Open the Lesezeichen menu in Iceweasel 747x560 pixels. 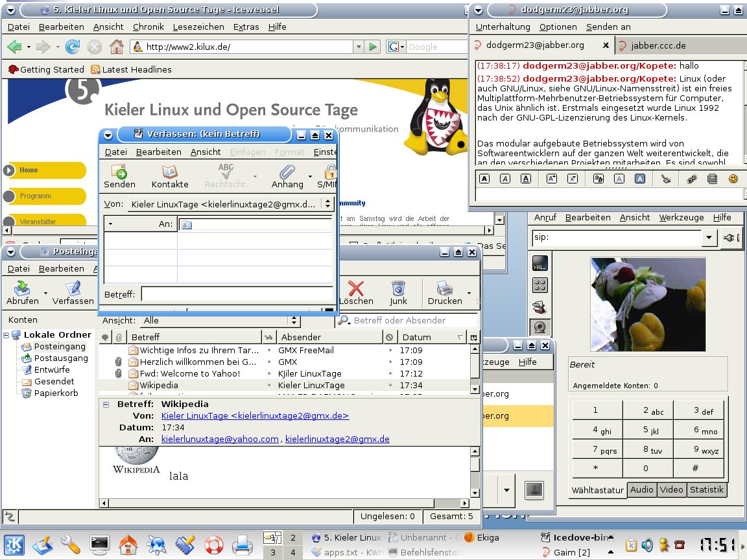(x=198, y=27)
